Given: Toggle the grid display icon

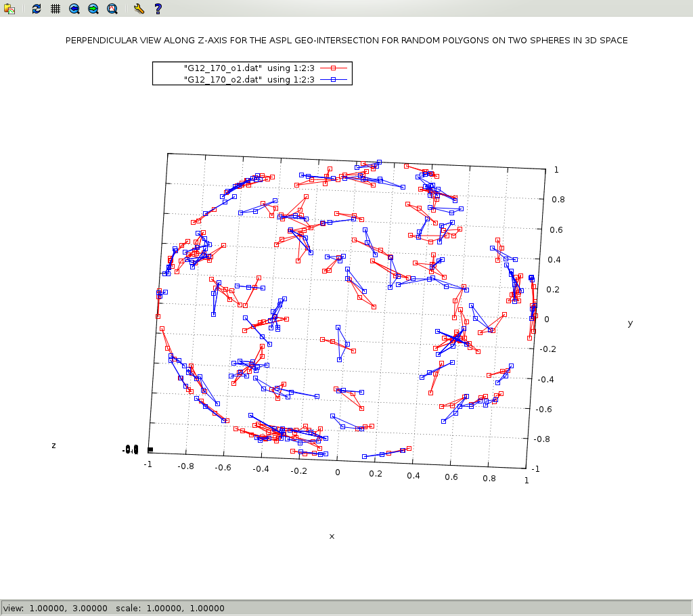Looking at the screenshot, I should point(55,9).
